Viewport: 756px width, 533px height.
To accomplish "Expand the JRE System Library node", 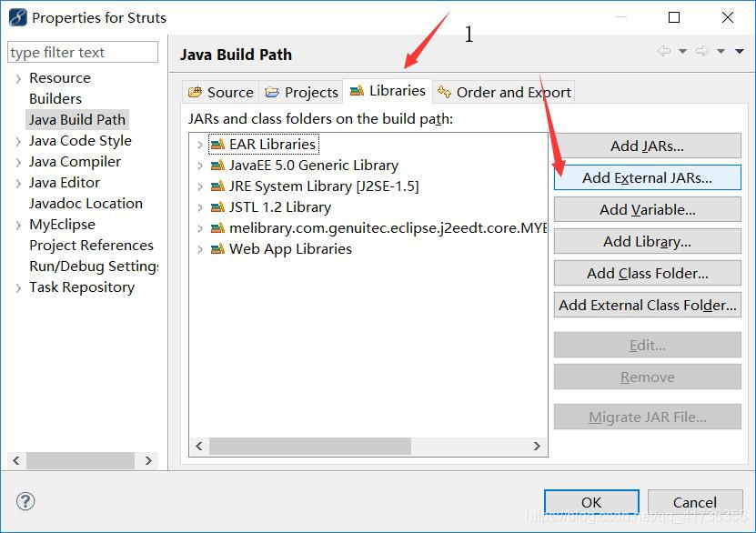I will (x=200, y=186).
